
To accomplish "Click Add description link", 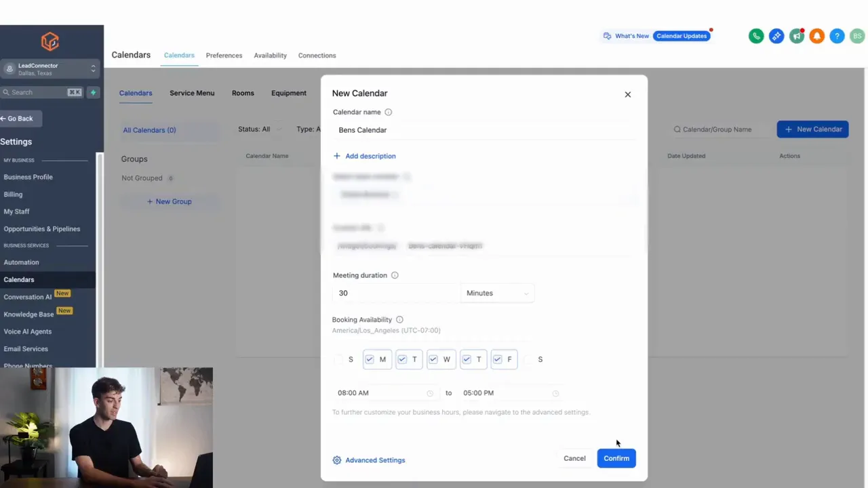I will (x=364, y=156).
